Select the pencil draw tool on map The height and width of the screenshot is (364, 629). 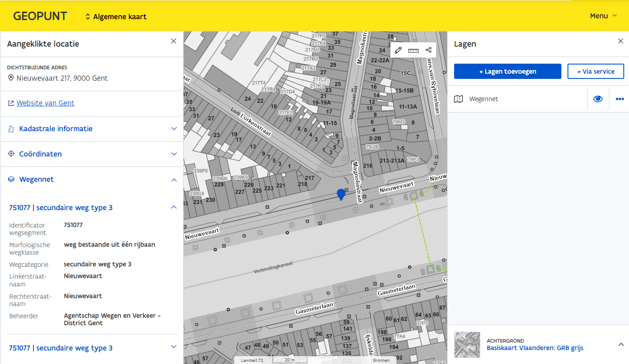(398, 50)
